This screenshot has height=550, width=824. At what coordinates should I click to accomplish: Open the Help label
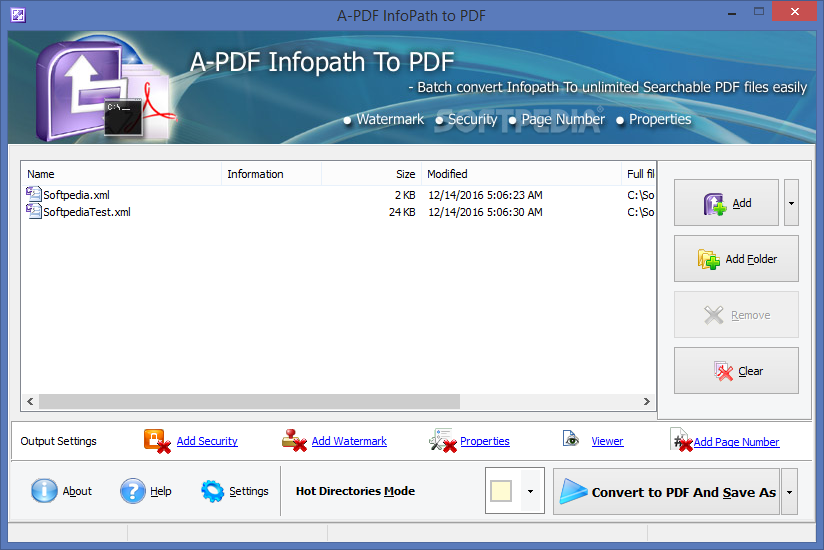pos(161,491)
